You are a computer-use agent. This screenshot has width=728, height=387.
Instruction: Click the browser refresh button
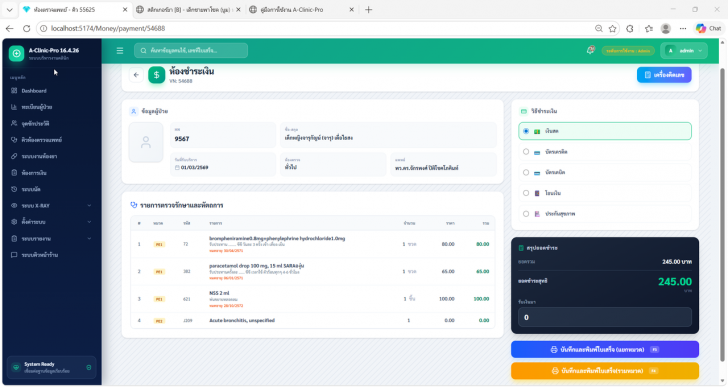(x=26, y=28)
